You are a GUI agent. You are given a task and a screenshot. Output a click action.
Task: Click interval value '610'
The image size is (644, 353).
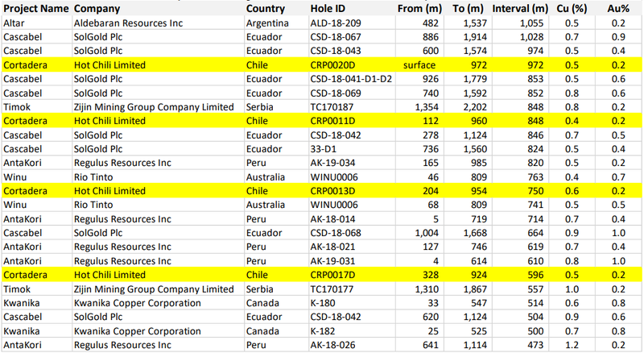click(535, 261)
